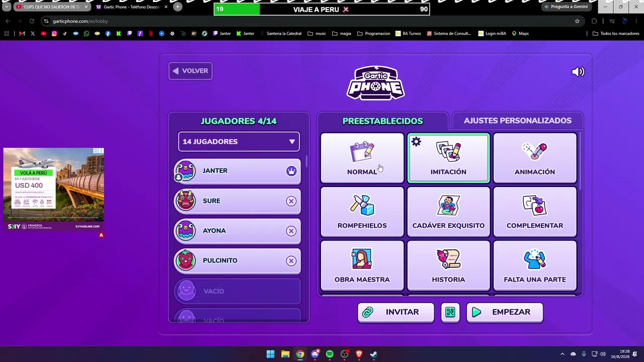Click SURE's red devil avatar

(x=186, y=201)
